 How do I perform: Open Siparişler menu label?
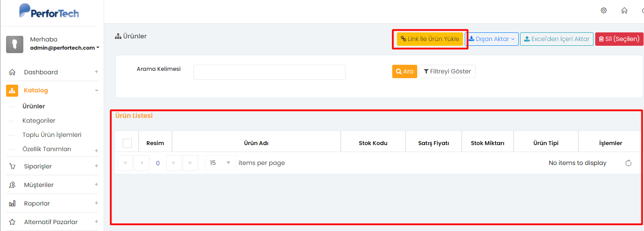tap(38, 166)
